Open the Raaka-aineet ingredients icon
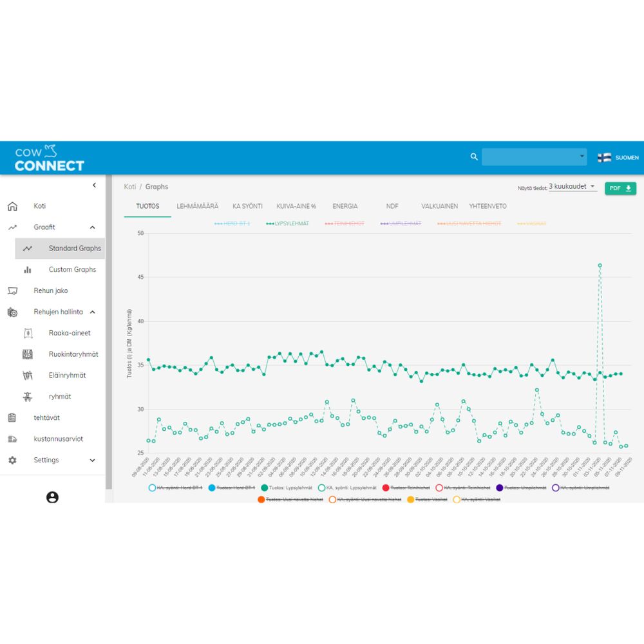 (28, 333)
